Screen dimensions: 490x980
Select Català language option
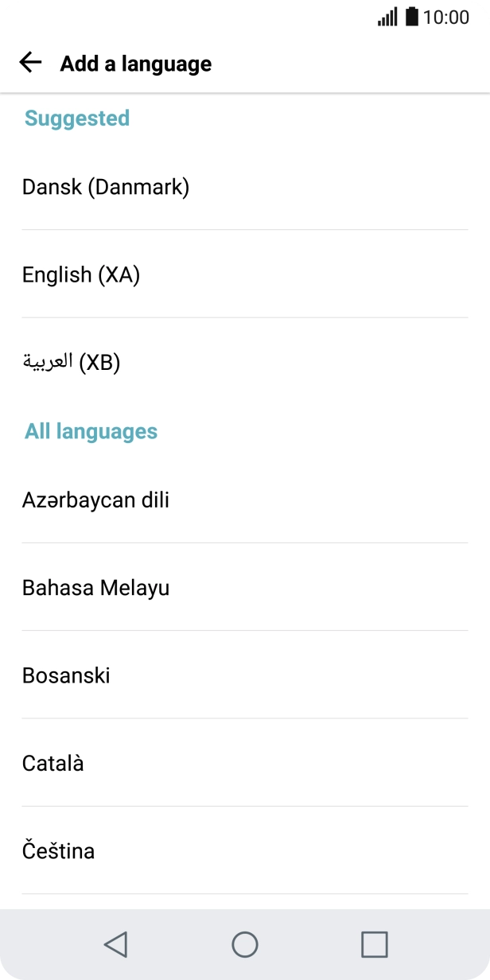click(52, 763)
